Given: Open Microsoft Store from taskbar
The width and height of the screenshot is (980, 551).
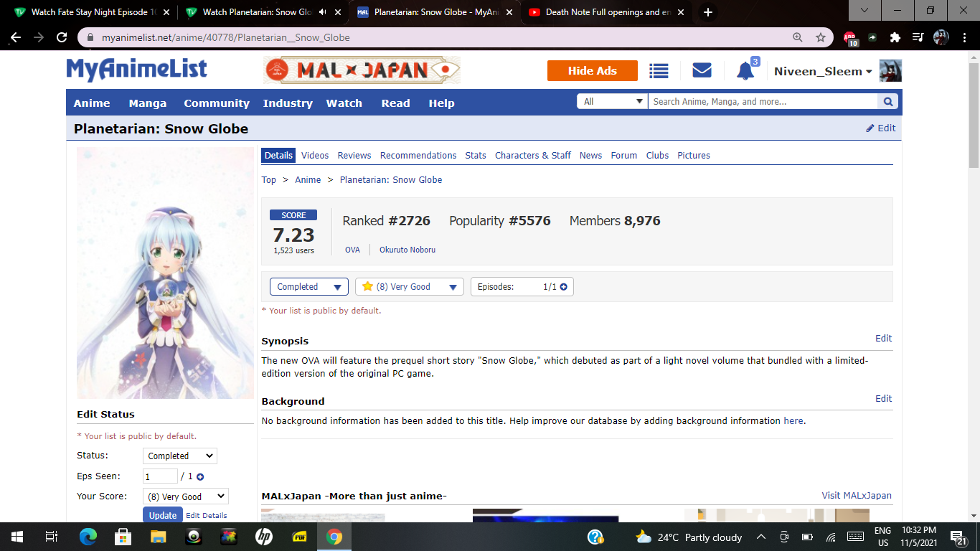Looking at the screenshot, I should [123, 537].
